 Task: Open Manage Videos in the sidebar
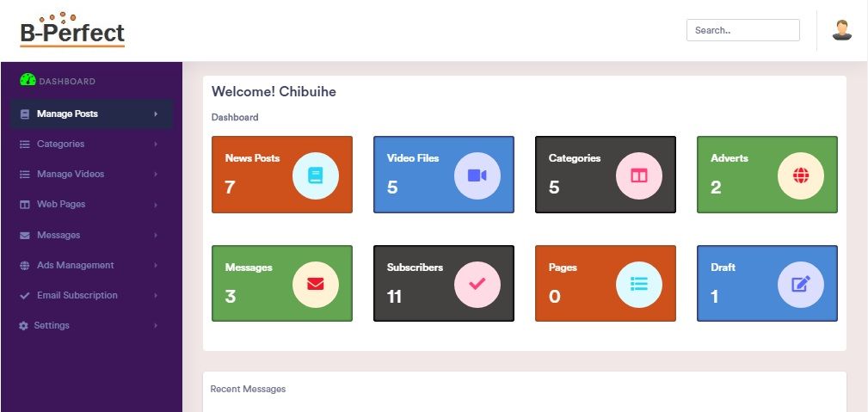tap(71, 174)
